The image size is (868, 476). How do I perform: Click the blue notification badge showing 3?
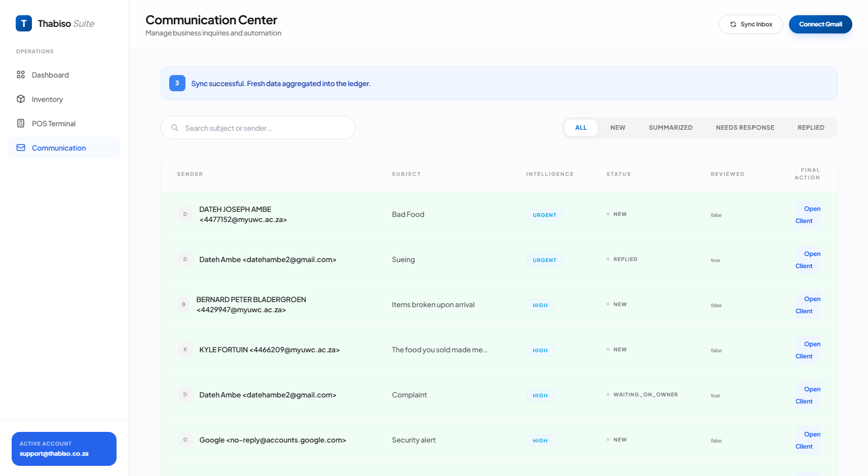(177, 83)
